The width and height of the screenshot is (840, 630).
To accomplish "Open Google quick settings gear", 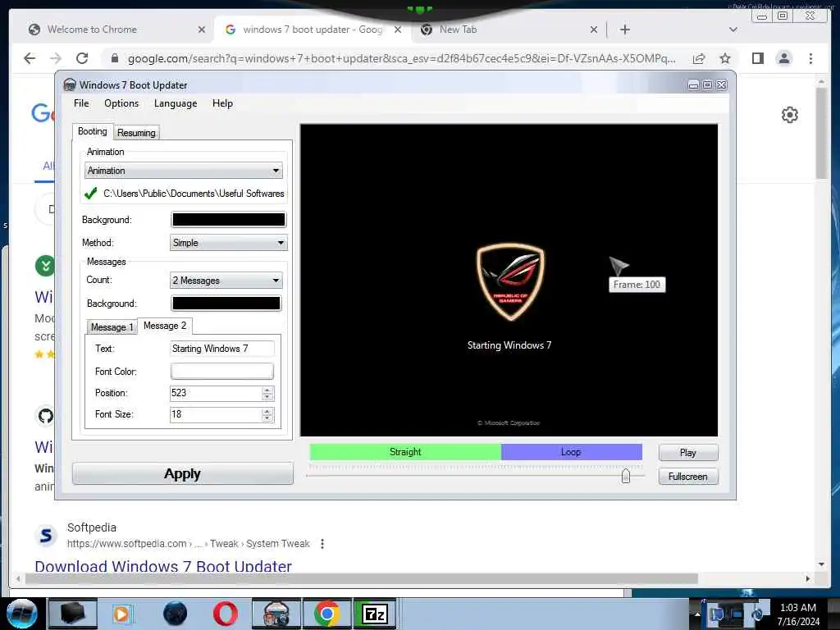I will tap(790, 115).
